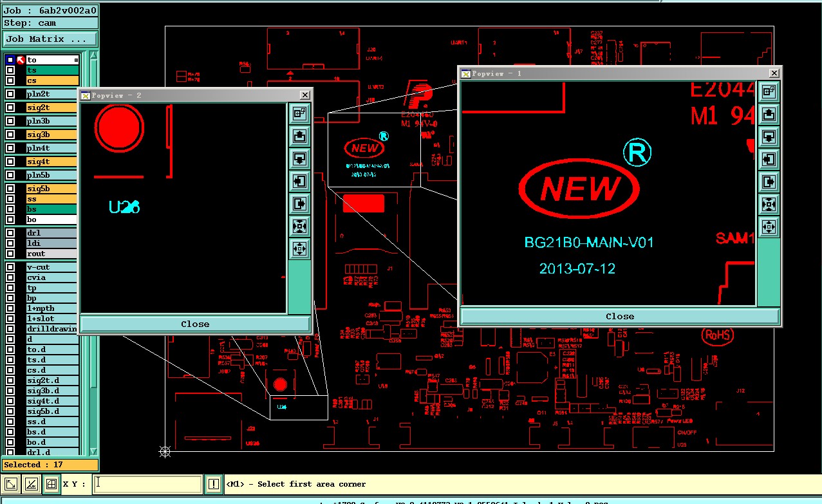
Task: Click the first icon in Popview - 1 toolbar
Action: (769, 92)
